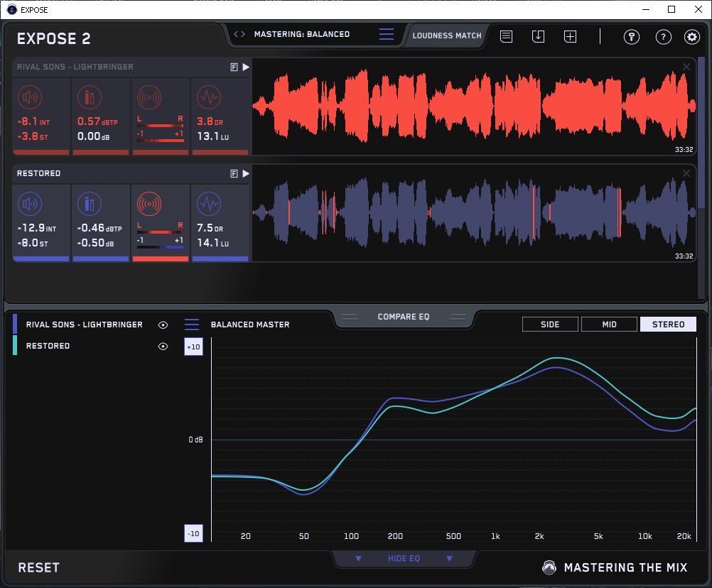Toggle the Loudness Match button
This screenshot has height=588, width=712.
pyautogui.click(x=447, y=35)
